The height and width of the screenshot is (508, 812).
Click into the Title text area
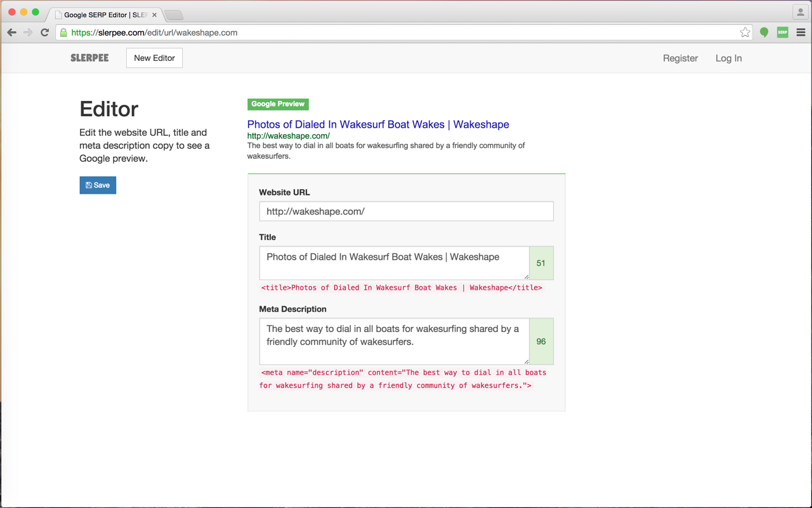point(395,263)
